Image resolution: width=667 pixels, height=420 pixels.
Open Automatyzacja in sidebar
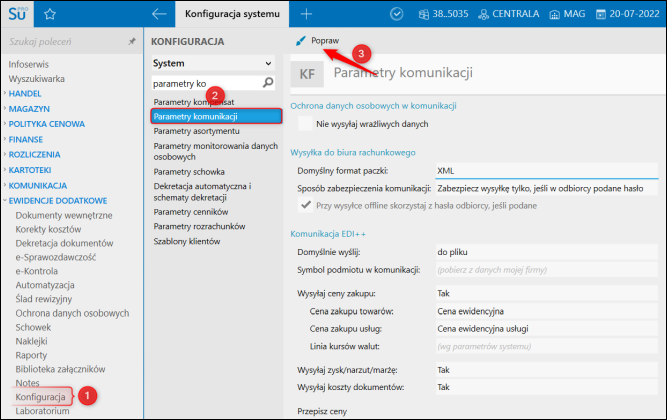pos(45,285)
